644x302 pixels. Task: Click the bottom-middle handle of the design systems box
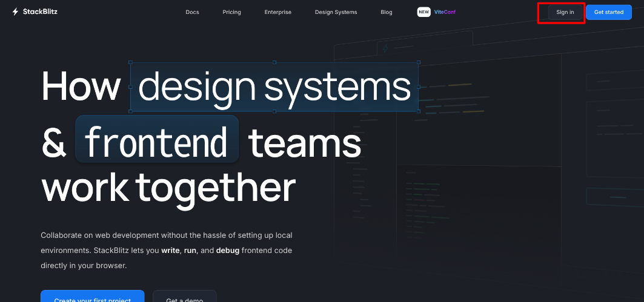coord(274,111)
